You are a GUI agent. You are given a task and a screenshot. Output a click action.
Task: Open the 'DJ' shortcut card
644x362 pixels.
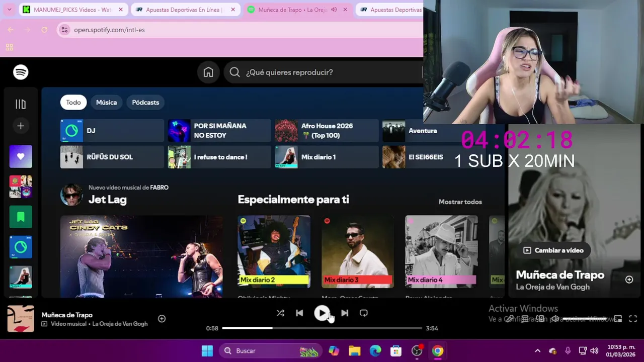point(112,131)
